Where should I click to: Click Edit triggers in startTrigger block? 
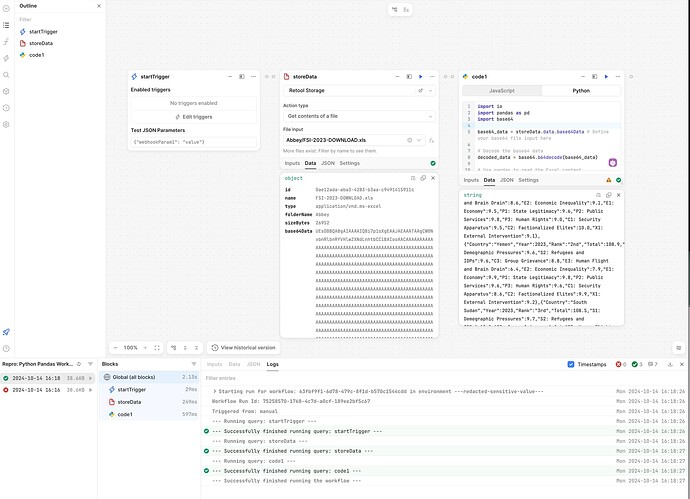click(194, 117)
